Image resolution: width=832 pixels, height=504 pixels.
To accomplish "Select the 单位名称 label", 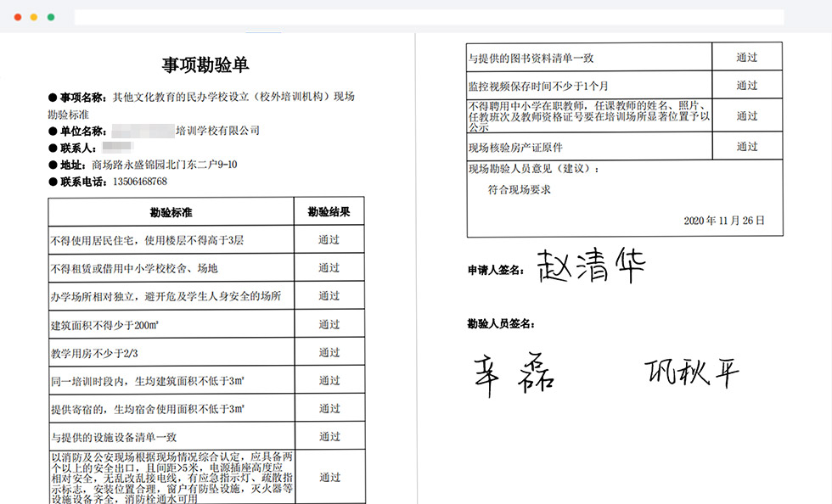I will click(x=83, y=131).
